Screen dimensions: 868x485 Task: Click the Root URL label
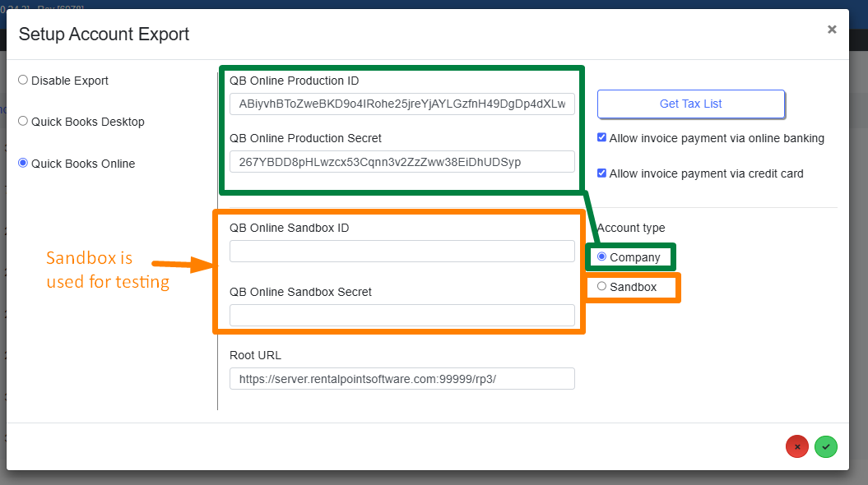[255, 356]
